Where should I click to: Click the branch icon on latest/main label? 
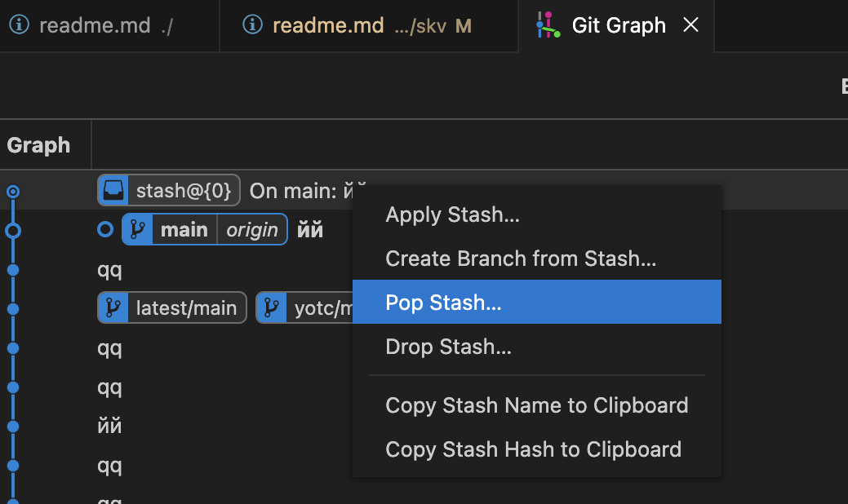(113, 308)
